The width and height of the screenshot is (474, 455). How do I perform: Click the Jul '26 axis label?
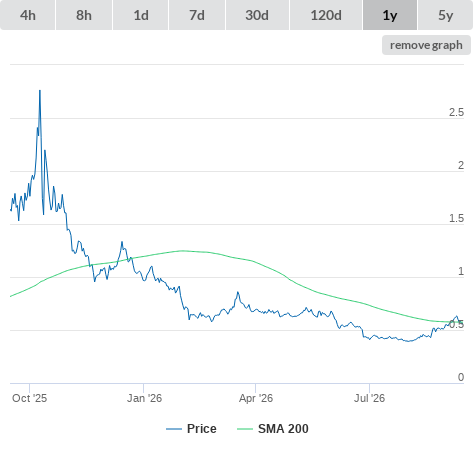[370, 398]
